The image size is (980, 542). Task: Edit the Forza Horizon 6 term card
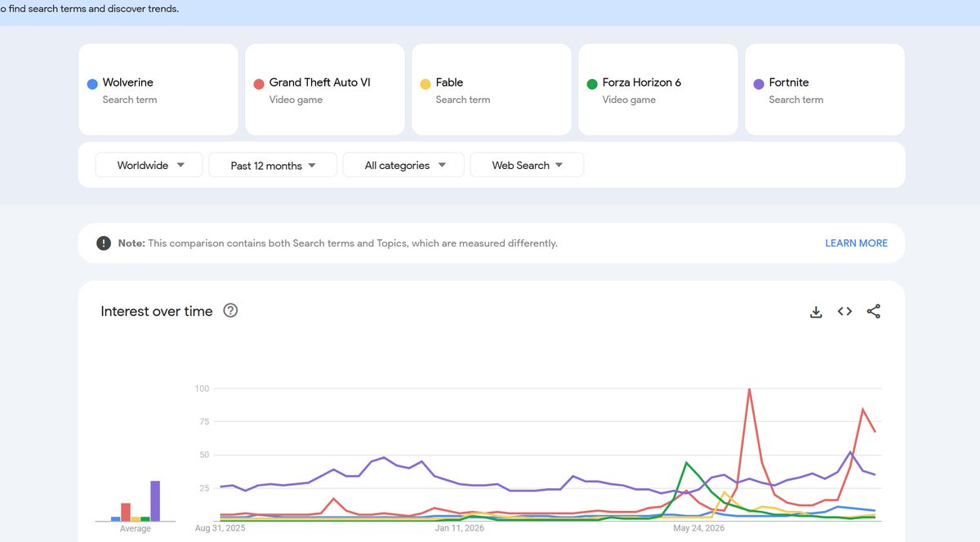[658, 90]
